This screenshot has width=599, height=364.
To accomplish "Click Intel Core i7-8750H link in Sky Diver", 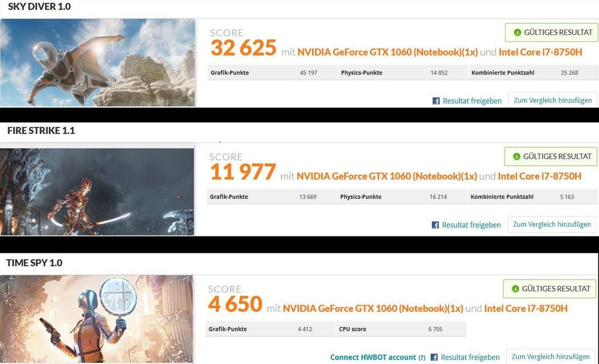I will tap(540, 52).
